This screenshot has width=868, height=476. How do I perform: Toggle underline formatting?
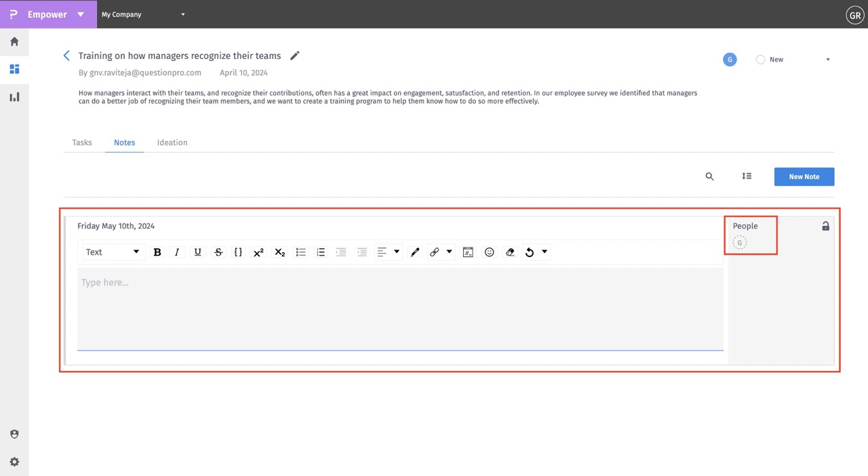(197, 252)
